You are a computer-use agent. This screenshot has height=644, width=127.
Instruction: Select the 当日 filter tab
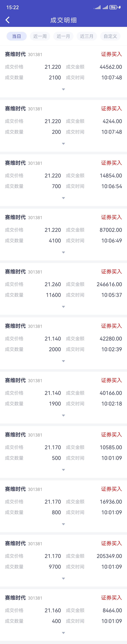[x=17, y=36]
